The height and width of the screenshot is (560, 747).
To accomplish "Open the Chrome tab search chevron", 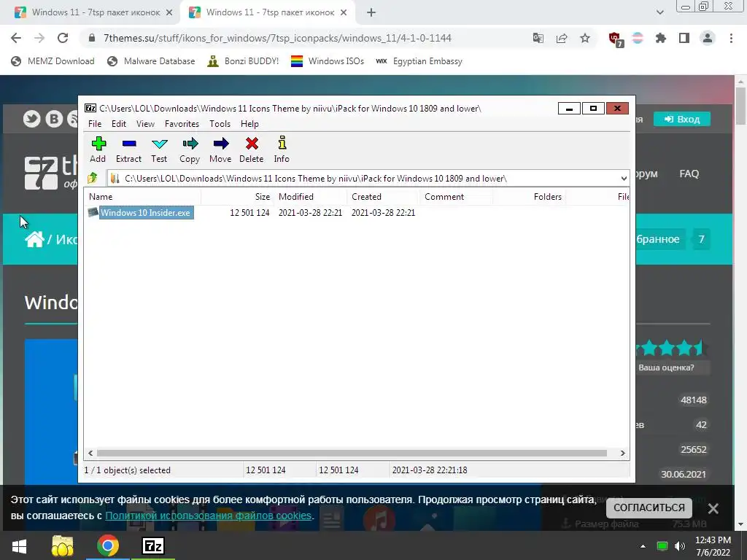I will tap(659, 12).
